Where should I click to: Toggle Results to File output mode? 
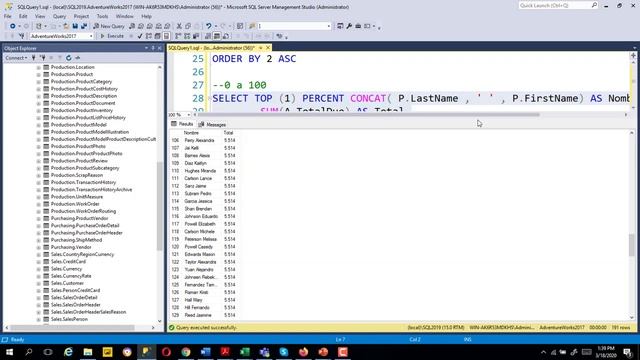click(226, 36)
